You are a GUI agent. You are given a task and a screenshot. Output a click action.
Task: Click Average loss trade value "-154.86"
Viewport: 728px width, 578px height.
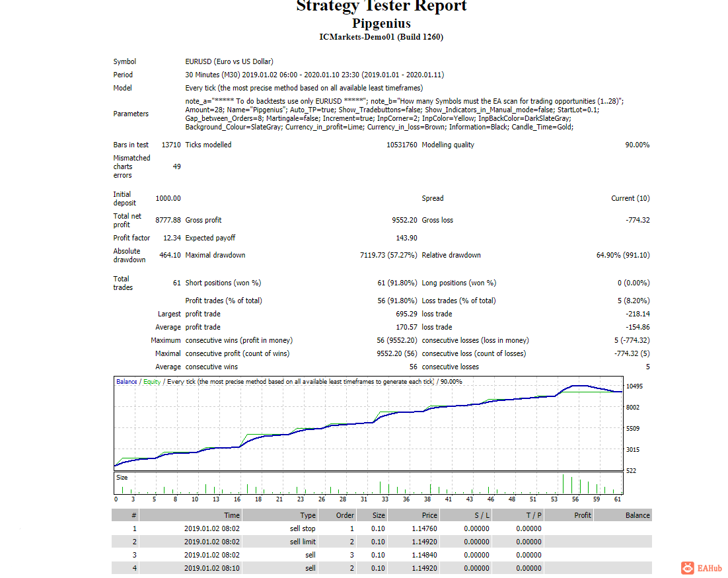[x=637, y=327]
